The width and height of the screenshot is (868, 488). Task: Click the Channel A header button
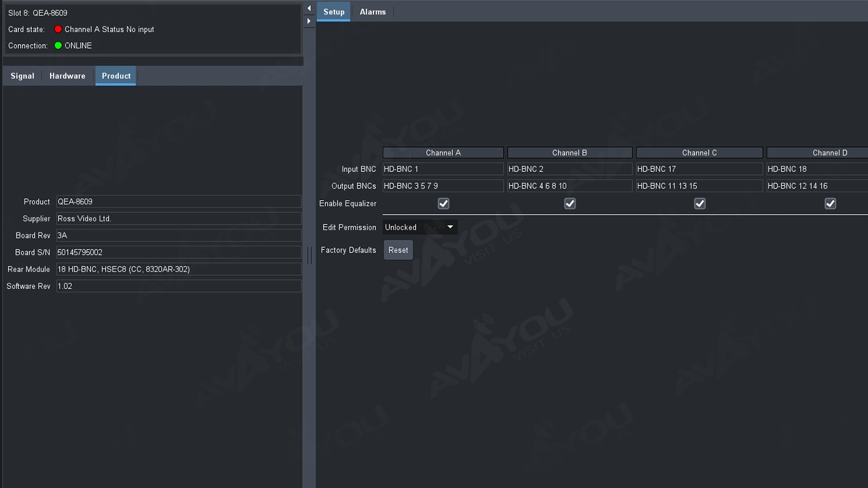tap(443, 152)
